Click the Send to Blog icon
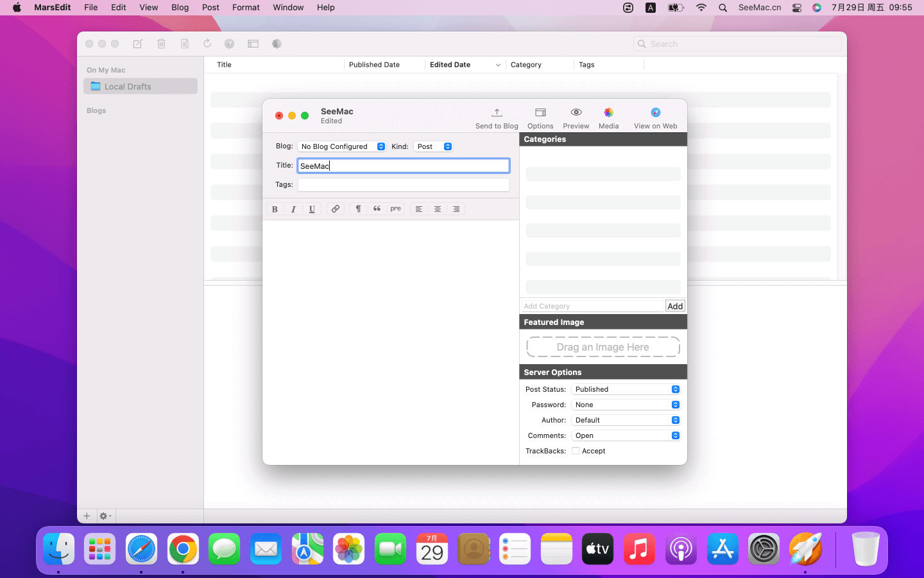This screenshot has height=578, width=924. [x=496, y=113]
